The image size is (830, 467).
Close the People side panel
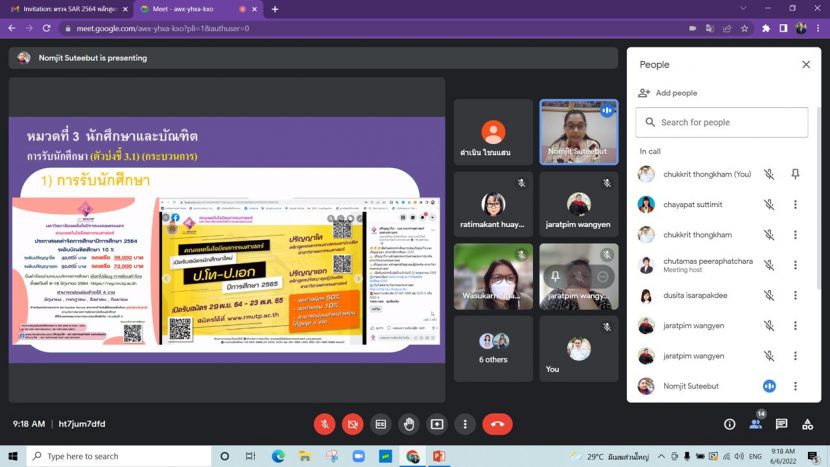point(806,64)
